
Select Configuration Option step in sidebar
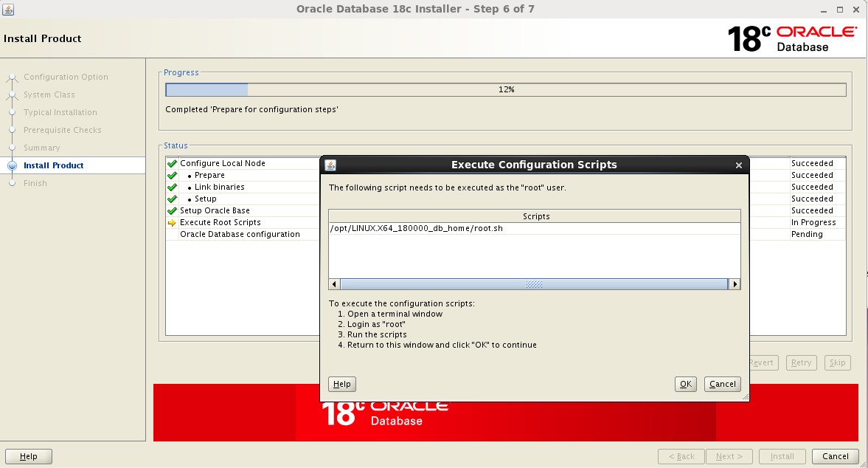[x=66, y=77]
